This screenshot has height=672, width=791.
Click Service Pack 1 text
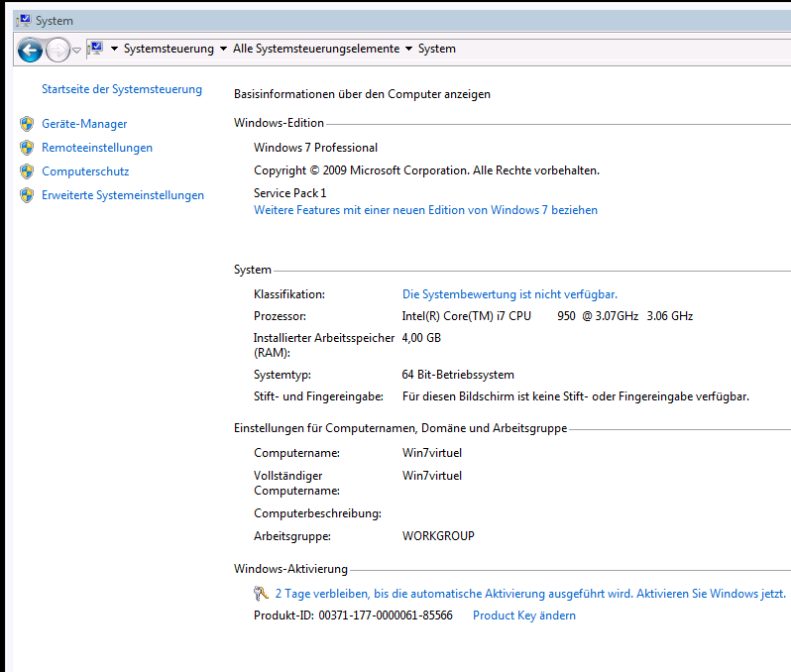point(290,192)
